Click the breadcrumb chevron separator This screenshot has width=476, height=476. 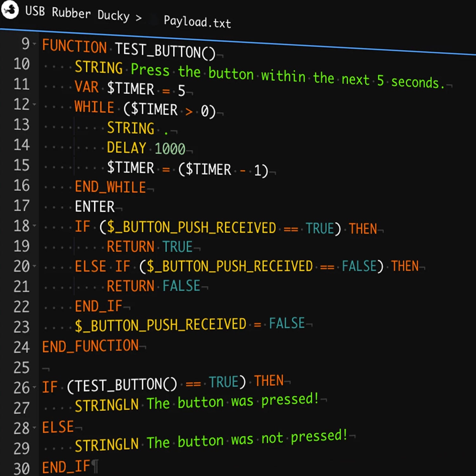pos(138,18)
